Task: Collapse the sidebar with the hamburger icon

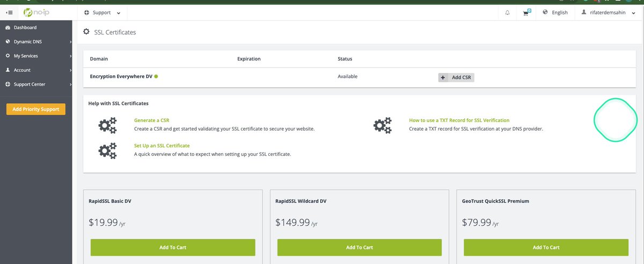Action: pyautogui.click(x=9, y=12)
